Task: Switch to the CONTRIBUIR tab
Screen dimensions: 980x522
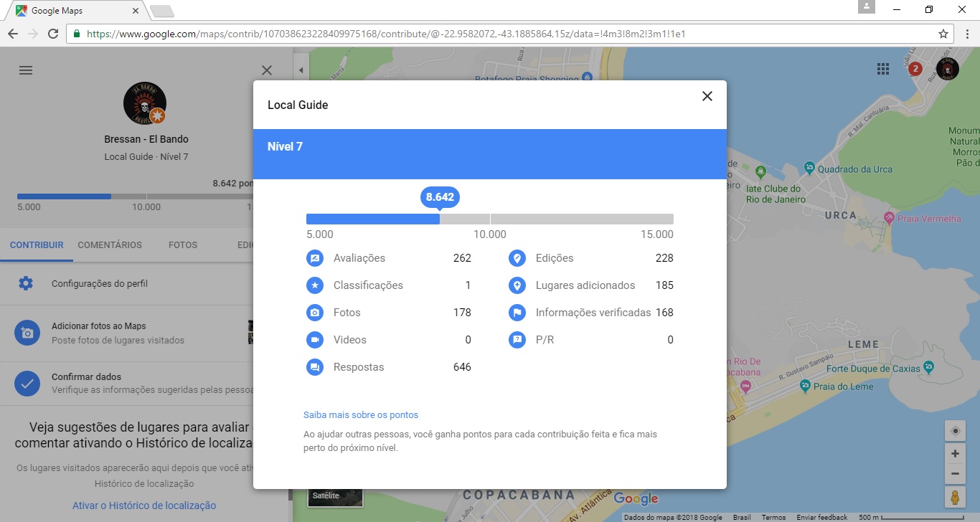Action: 37,245
